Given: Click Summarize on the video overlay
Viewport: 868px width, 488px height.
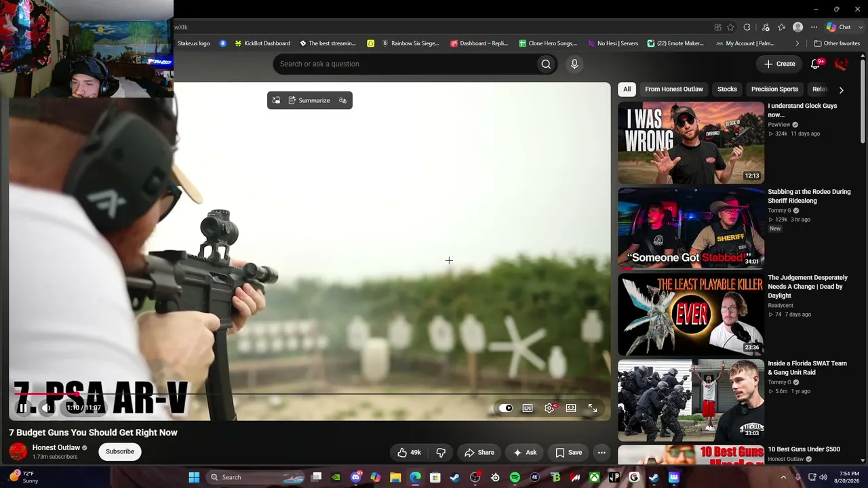Looking at the screenshot, I should (x=309, y=100).
